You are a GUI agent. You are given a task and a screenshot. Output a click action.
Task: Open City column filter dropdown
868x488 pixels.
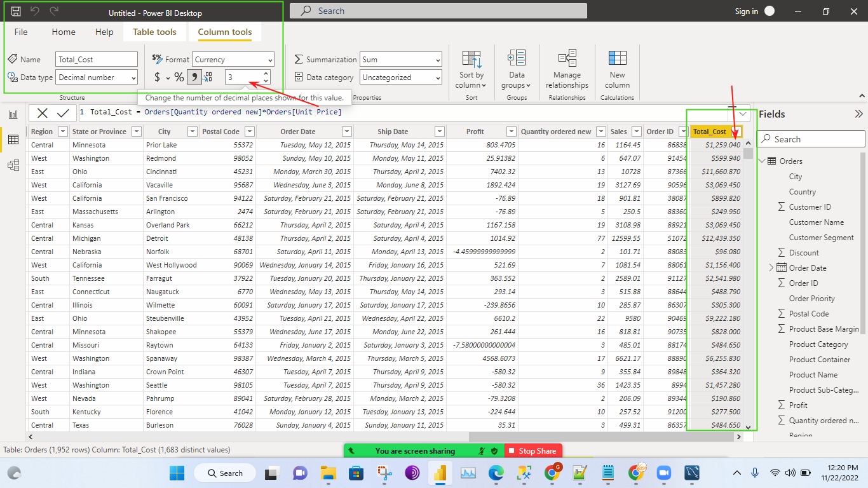[193, 132]
